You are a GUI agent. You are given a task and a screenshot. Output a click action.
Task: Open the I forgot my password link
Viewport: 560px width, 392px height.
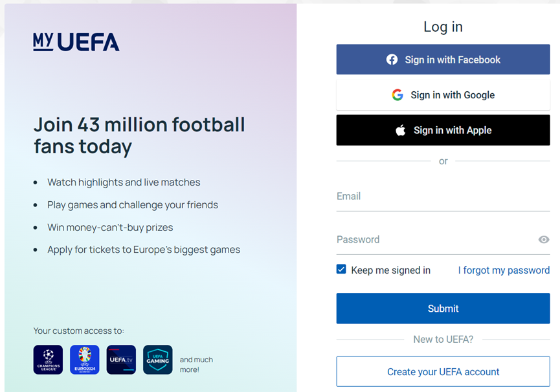504,270
